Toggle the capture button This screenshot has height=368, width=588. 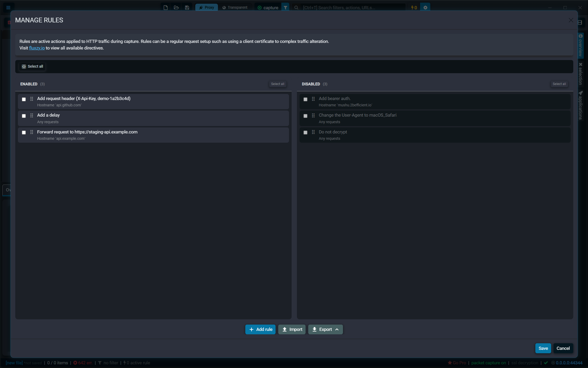pyautogui.click(x=268, y=8)
